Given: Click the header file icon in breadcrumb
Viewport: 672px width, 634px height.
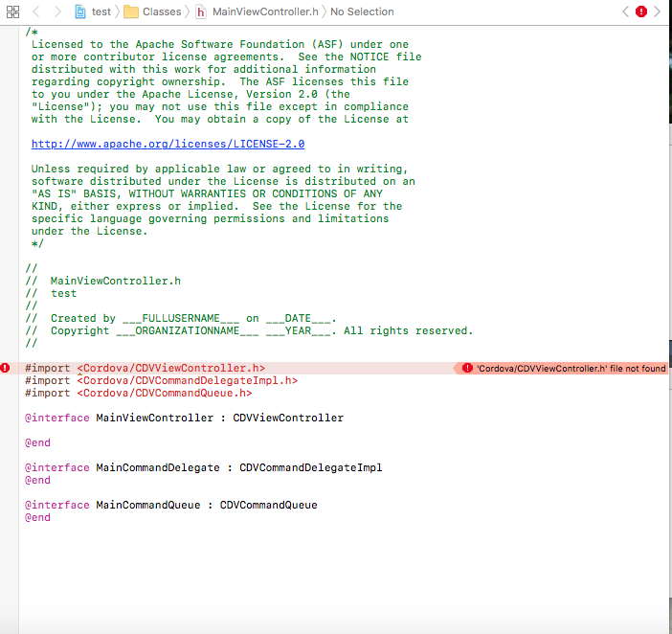Looking at the screenshot, I should (201, 11).
